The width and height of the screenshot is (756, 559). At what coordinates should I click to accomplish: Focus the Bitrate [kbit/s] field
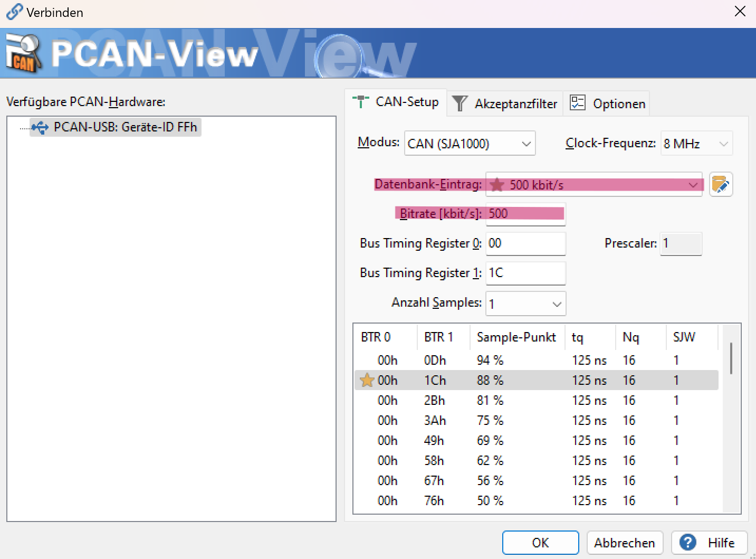pos(525,214)
